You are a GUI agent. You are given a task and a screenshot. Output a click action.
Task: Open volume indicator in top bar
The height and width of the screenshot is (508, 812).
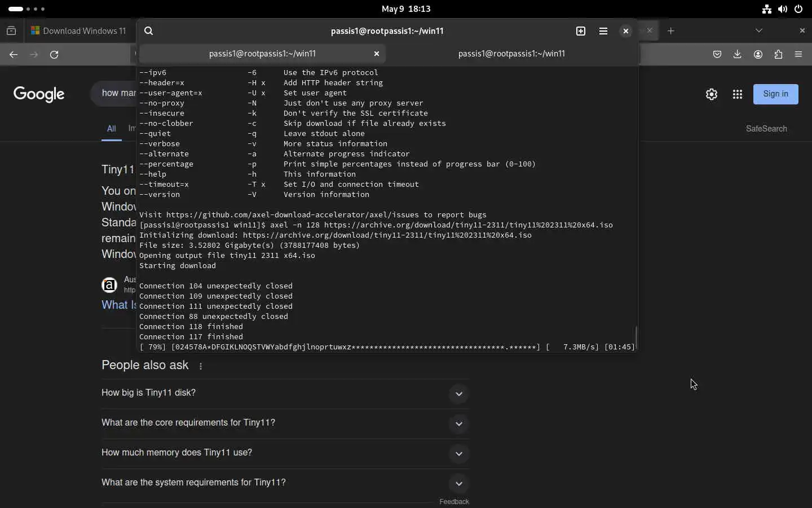(783, 9)
